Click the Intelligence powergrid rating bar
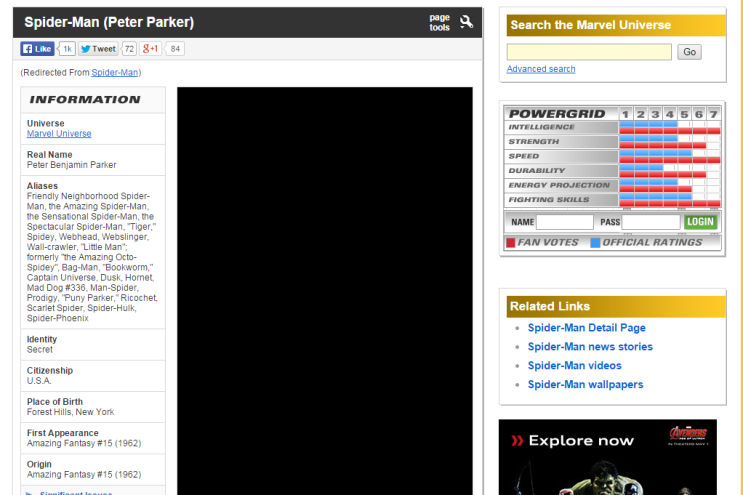743x495 pixels. [x=670, y=127]
